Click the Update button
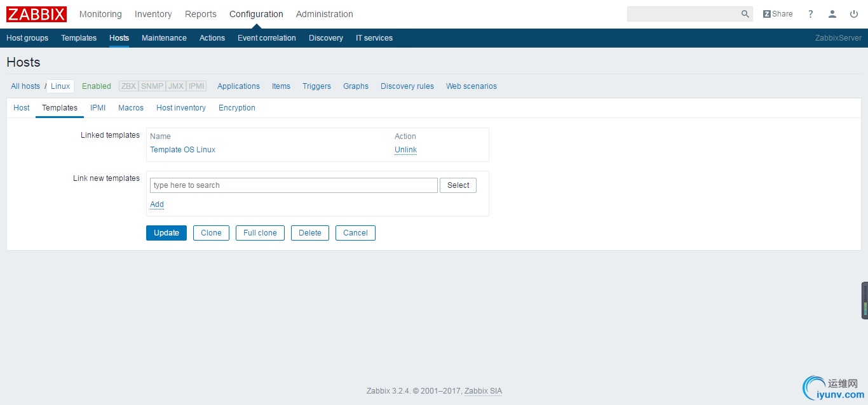 pos(166,233)
